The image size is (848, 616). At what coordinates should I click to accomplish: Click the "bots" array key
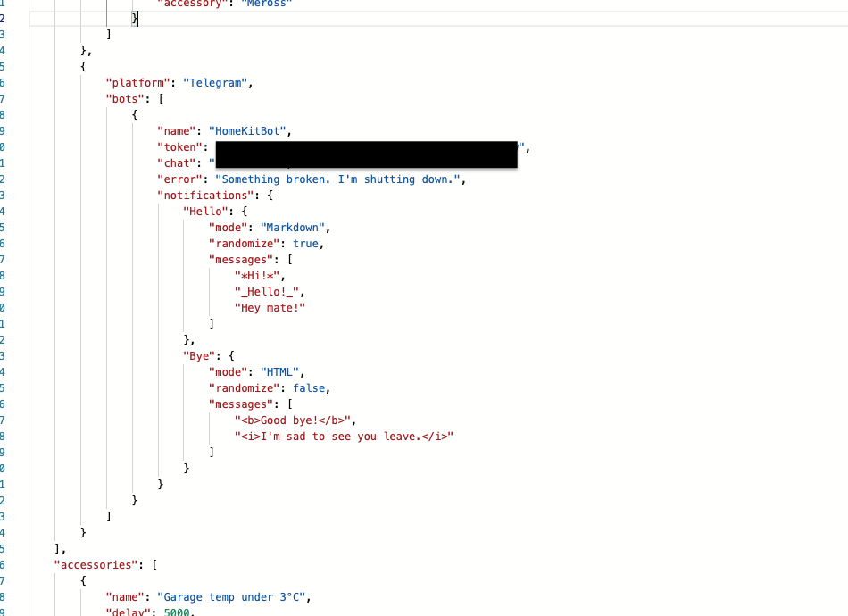click(x=128, y=99)
